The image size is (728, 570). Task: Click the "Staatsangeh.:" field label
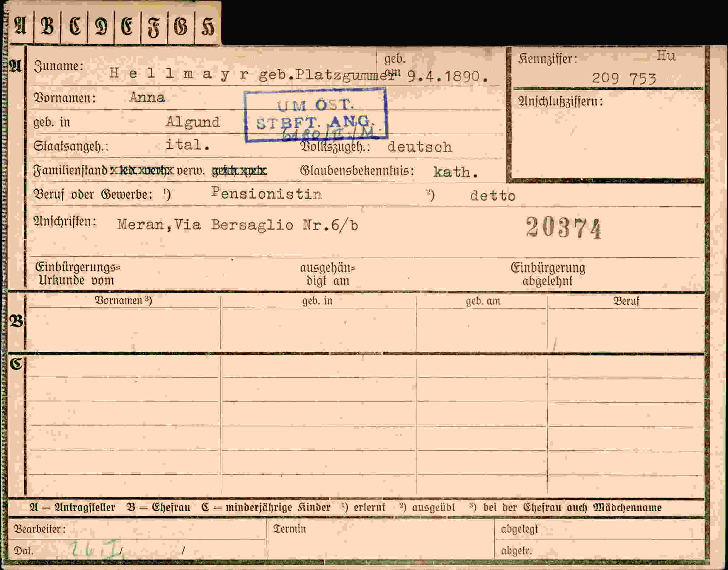point(71,146)
